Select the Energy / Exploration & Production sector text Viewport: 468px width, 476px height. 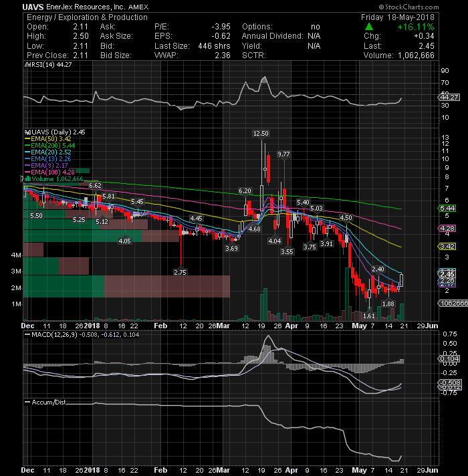pyautogui.click(x=87, y=17)
